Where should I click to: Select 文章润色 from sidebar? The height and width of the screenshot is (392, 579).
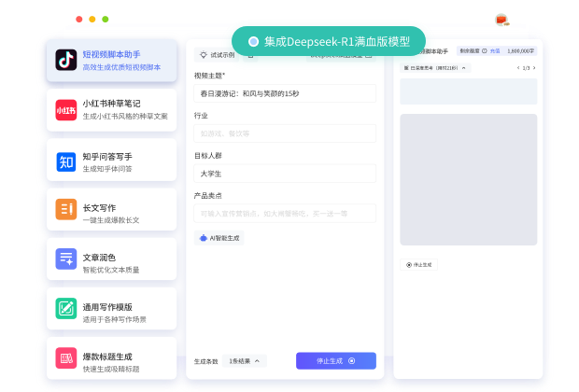[111, 259]
